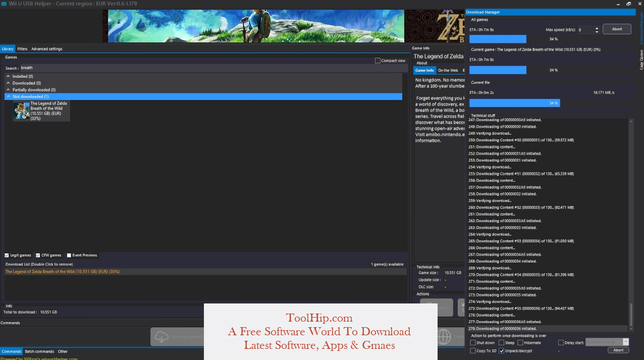Select the Zelda entry in Download List
The width and height of the screenshot is (644, 360).
(x=205, y=272)
